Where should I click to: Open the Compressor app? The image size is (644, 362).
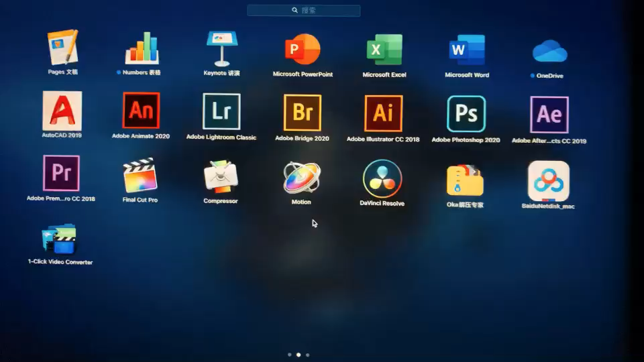(x=221, y=176)
